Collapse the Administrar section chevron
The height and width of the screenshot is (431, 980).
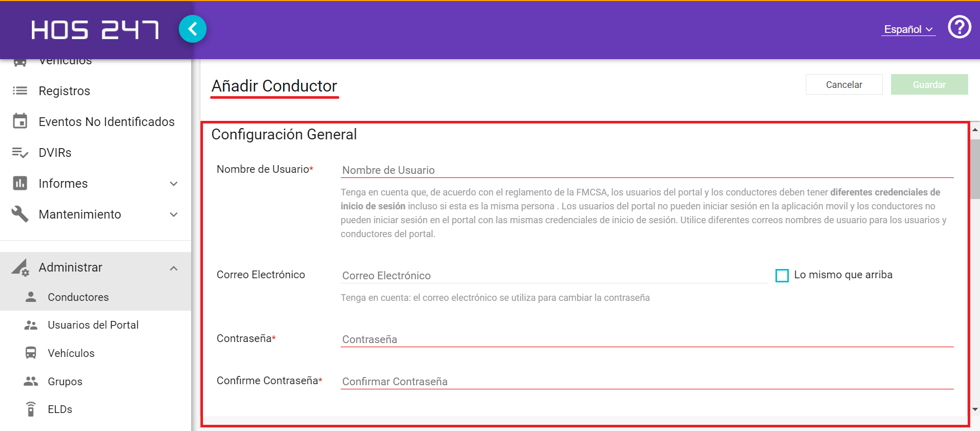point(174,268)
